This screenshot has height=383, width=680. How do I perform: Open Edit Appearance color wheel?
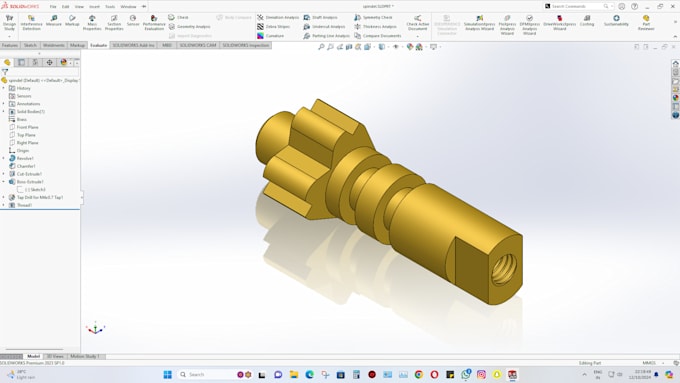[x=410, y=46]
